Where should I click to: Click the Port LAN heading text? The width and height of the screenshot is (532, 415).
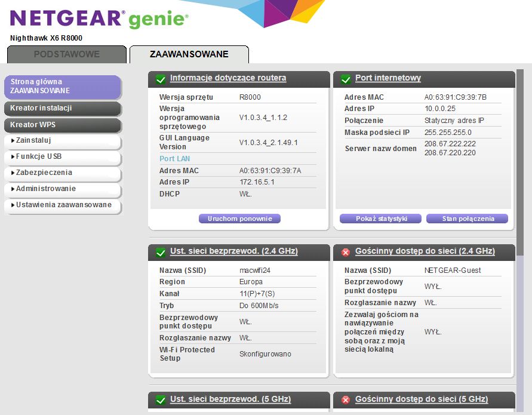pos(175,159)
